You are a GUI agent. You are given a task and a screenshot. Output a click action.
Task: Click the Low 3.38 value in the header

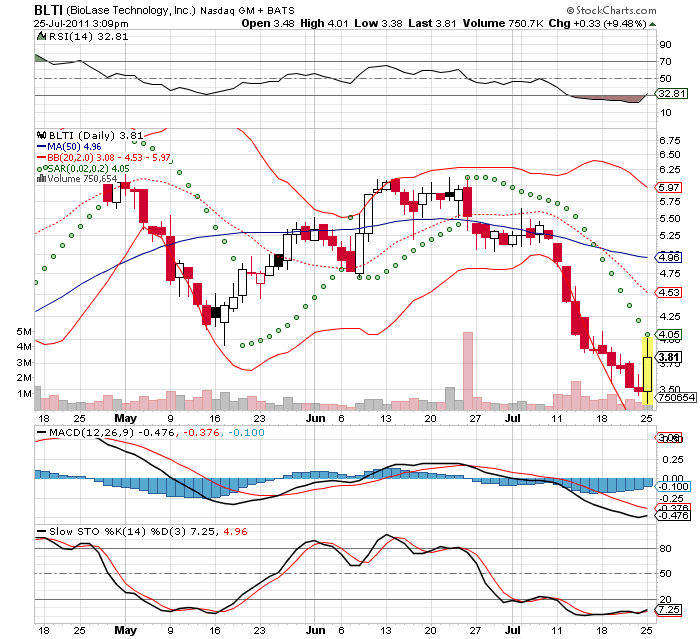pos(379,23)
